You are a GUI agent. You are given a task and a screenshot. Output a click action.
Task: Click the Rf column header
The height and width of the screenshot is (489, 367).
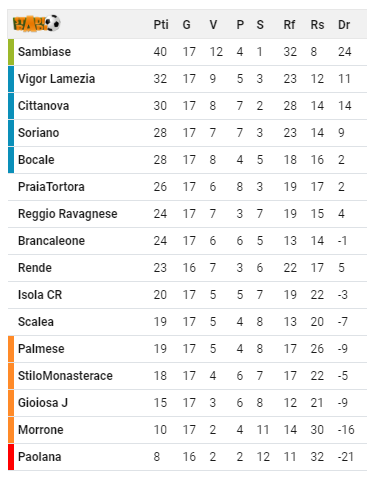point(289,25)
